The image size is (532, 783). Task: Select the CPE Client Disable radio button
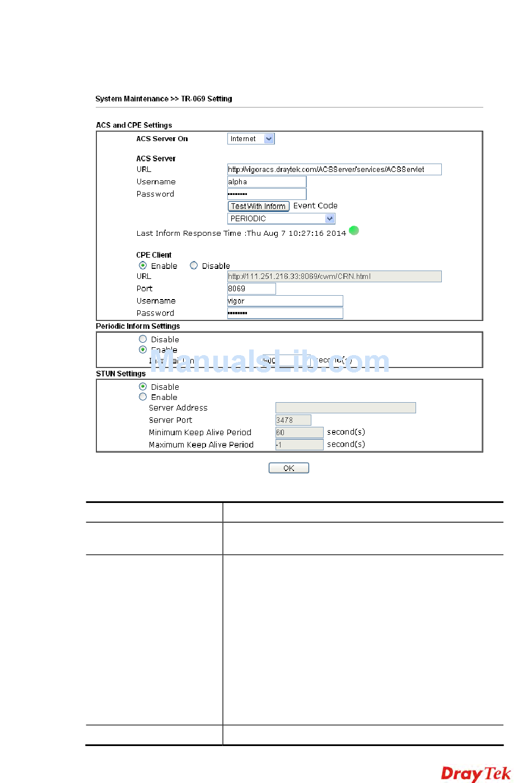point(194,265)
